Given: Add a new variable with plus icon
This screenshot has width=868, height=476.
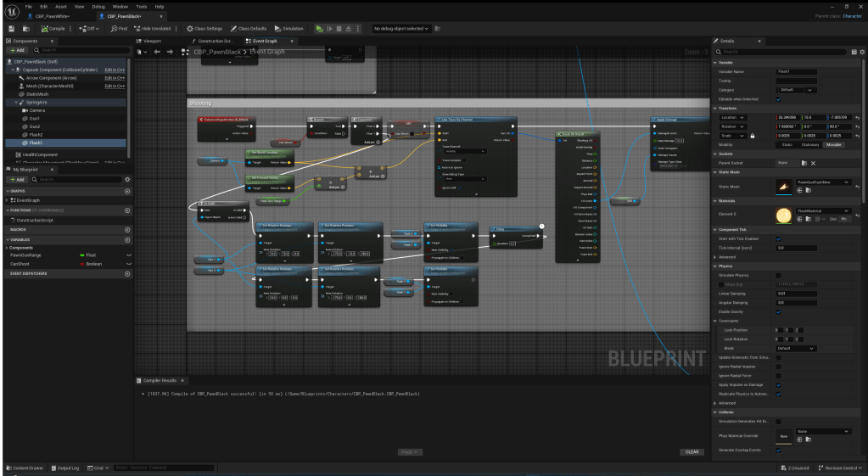Looking at the screenshot, I should click(x=127, y=239).
